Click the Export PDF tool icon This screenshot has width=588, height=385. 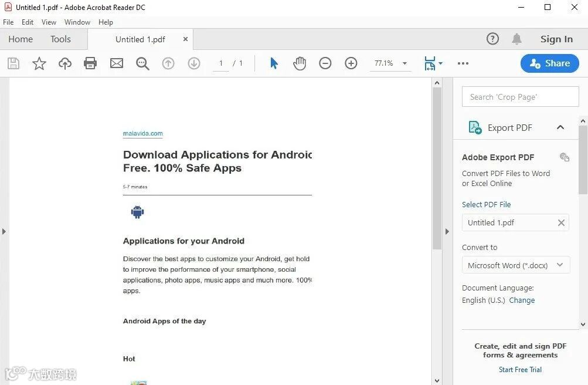[x=475, y=127]
